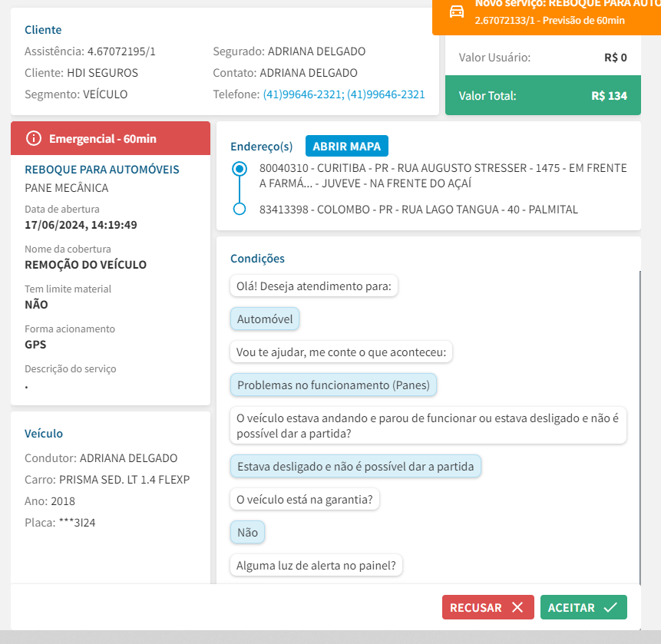This screenshot has height=644, width=661.
Task: Click the REBOQUE PARA AUTOMÓVEIS title
Action: click(102, 170)
